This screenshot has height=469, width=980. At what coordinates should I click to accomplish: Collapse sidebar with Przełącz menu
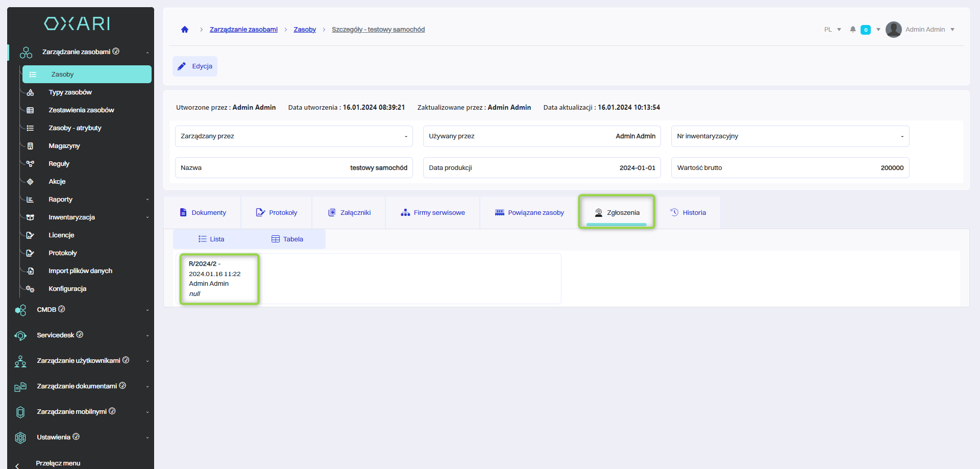[x=58, y=463]
